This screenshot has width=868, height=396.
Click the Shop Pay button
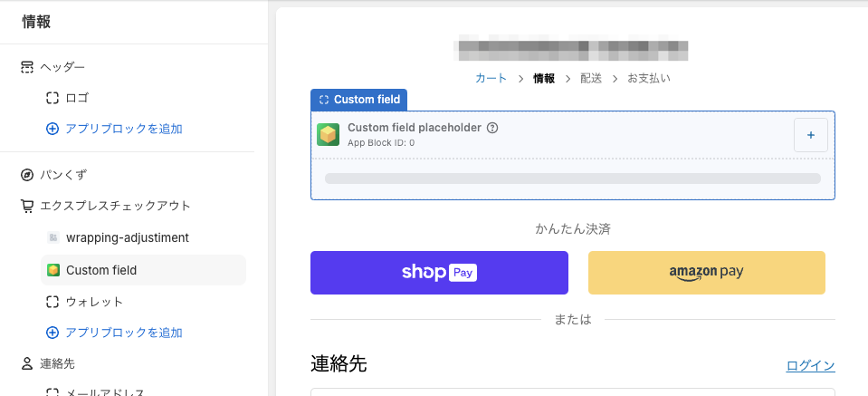(x=439, y=273)
